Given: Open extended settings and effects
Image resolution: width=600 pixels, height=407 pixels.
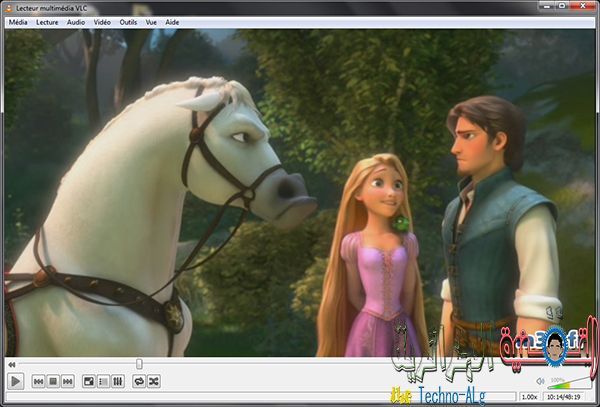Looking at the screenshot, I should [118, 381].
